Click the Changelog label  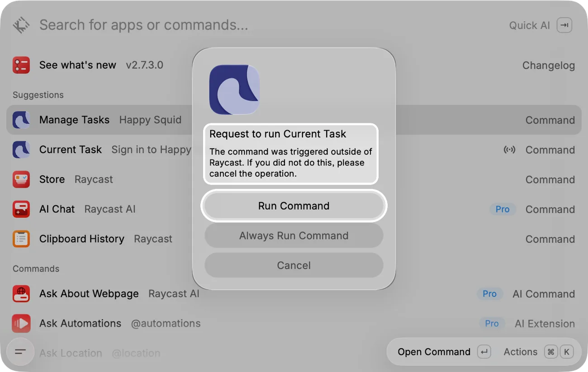[x=549, y=66]
